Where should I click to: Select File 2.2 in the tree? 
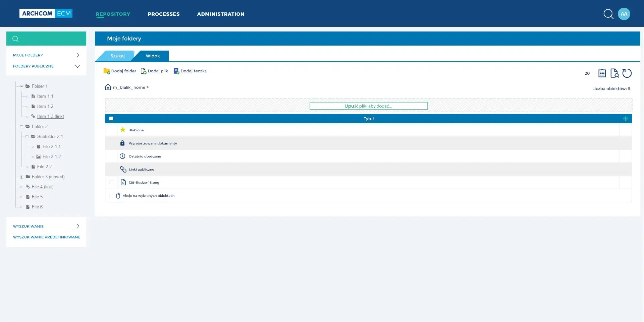coord(44,167)
